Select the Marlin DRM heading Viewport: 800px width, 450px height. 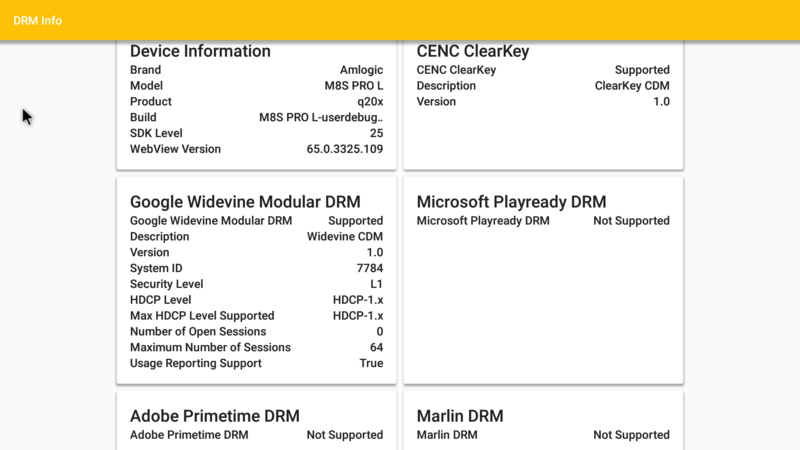click(x=460, y=416)
